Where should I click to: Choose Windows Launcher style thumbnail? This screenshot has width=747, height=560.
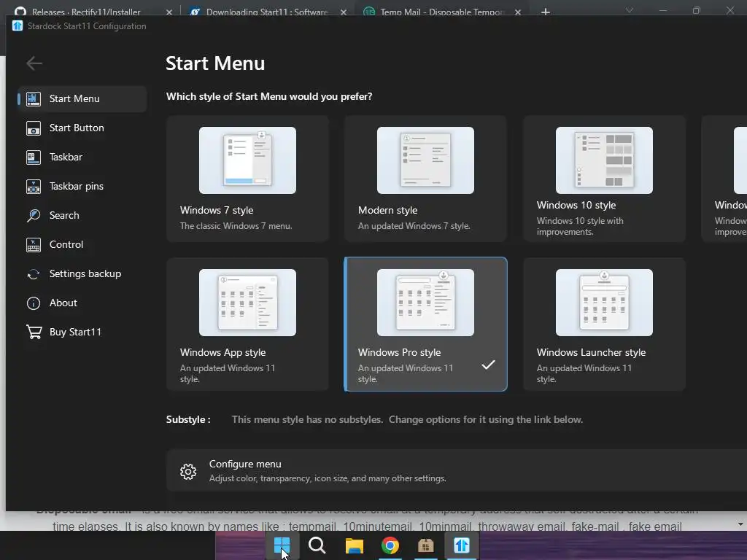[x=604, y=303]
